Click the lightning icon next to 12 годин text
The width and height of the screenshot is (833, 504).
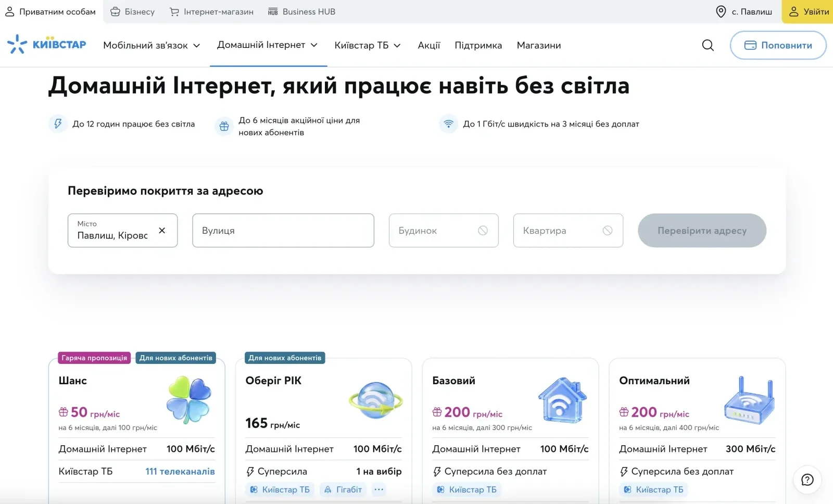(x=58, y=124)
